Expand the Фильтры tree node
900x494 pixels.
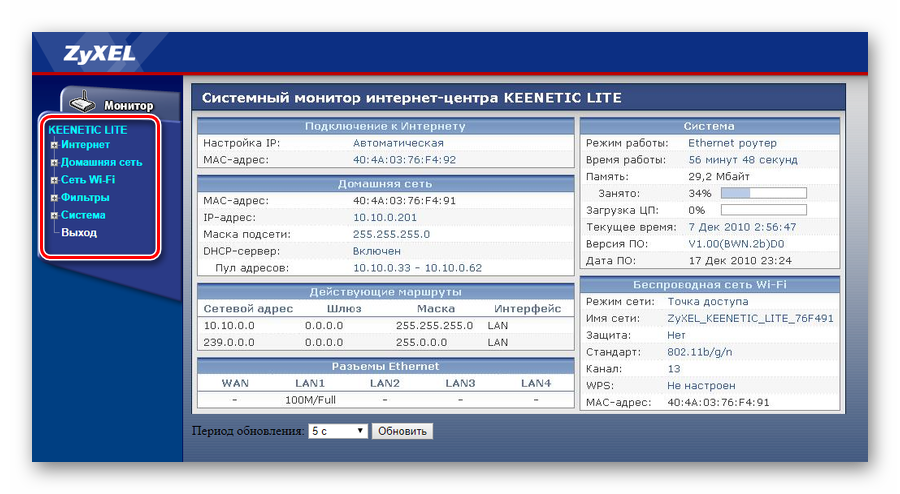click(54, 198)
